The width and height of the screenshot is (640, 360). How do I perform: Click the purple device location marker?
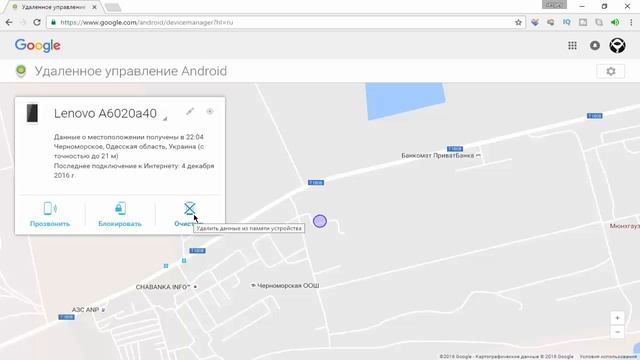point(320,221)
